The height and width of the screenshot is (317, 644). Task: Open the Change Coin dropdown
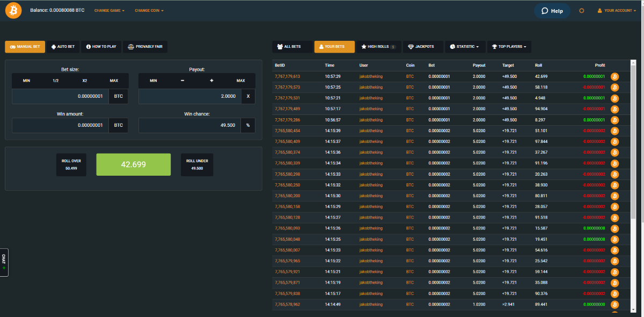pyautogui.click(x=149, y=11)
